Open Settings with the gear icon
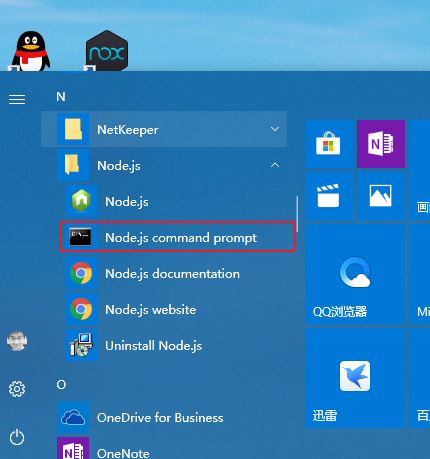This screenshot has height=459, width=430. click(17, 389)
